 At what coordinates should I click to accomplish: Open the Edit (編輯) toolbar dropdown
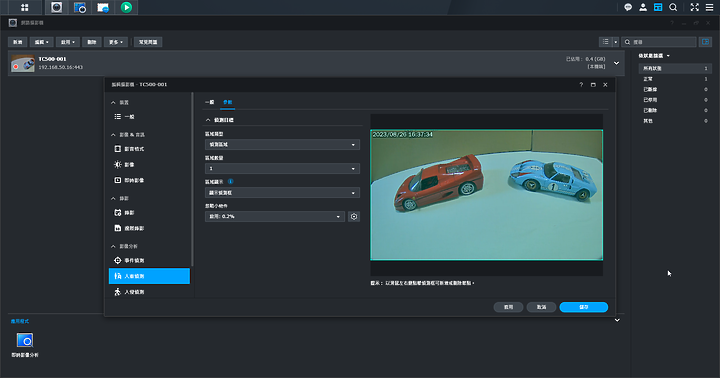pyautogui.click(x=41, y=42)
